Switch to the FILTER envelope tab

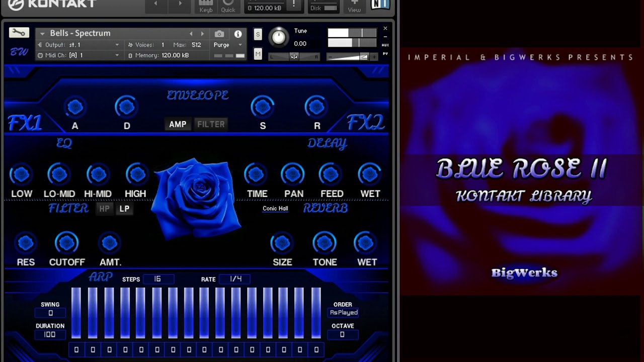pyautogui.click(x=211, y=124)
